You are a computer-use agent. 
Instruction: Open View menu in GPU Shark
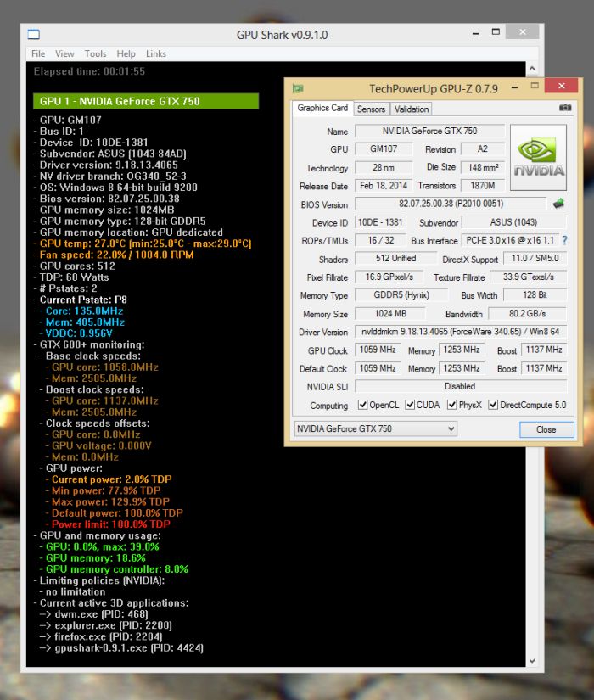pos(64,53)
